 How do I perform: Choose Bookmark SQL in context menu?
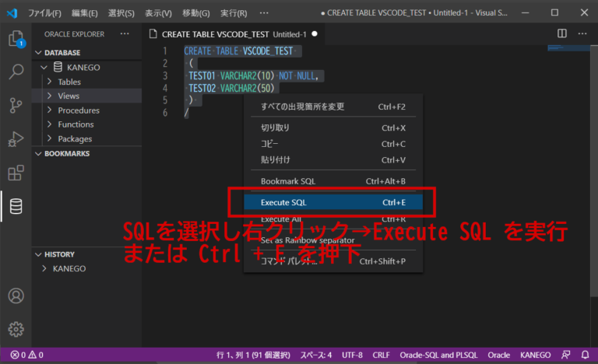pyautogui.click(x=333, y=181)
